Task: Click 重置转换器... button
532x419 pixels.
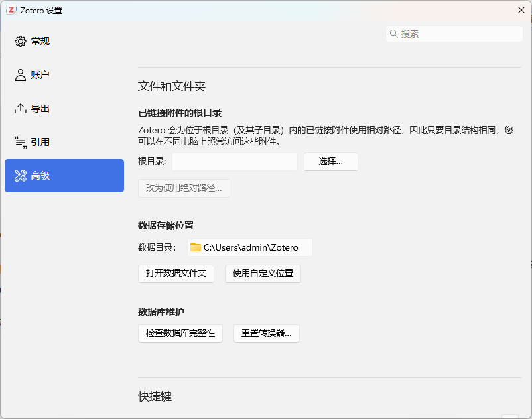Action: pos(267,333)
